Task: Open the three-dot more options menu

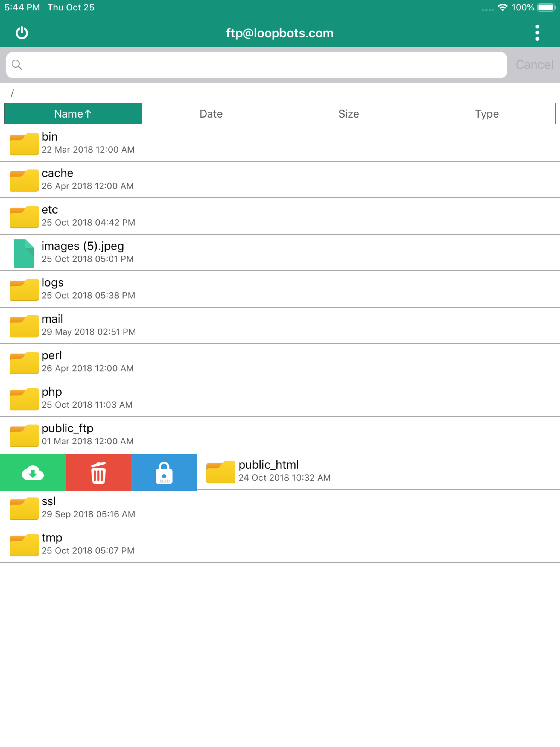Action: click(537, 33)
